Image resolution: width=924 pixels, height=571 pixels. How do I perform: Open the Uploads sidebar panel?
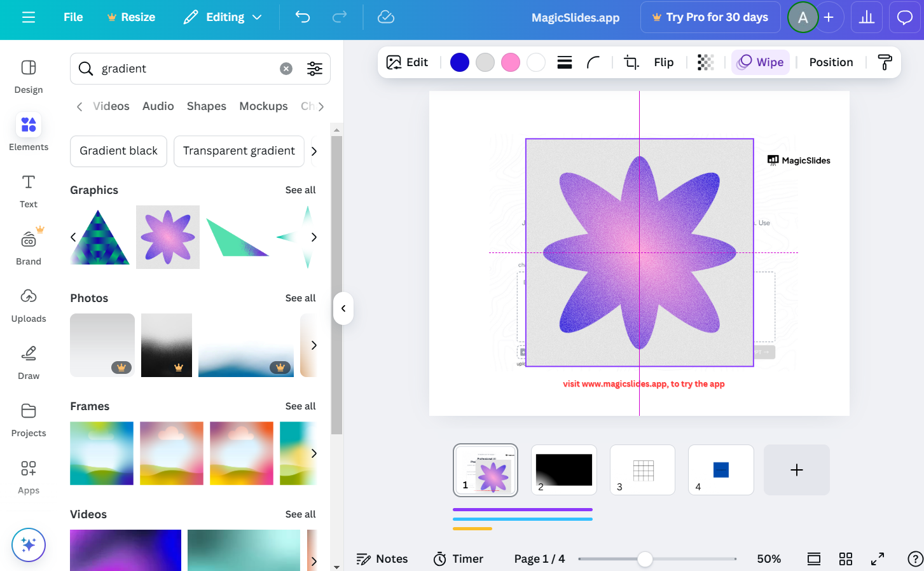pos(29,305)
